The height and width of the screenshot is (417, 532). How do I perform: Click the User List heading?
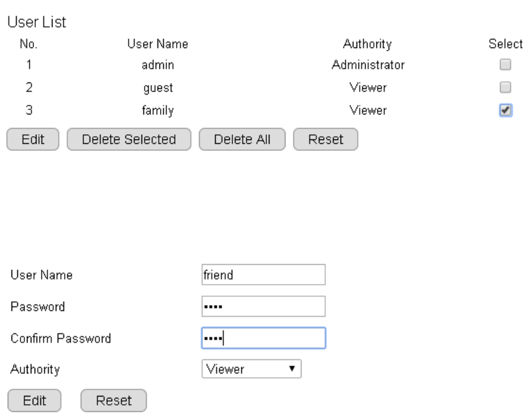(36, 22)
